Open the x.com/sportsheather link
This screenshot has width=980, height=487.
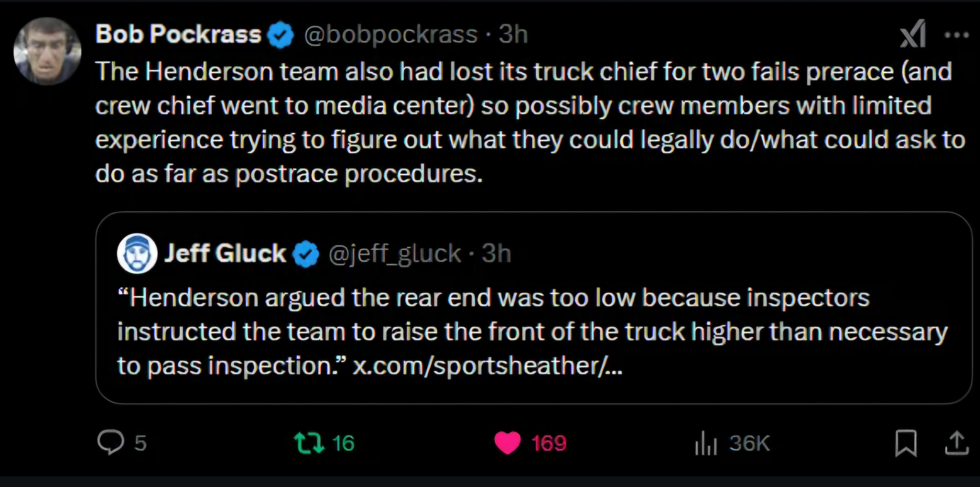tap(487, 366)
